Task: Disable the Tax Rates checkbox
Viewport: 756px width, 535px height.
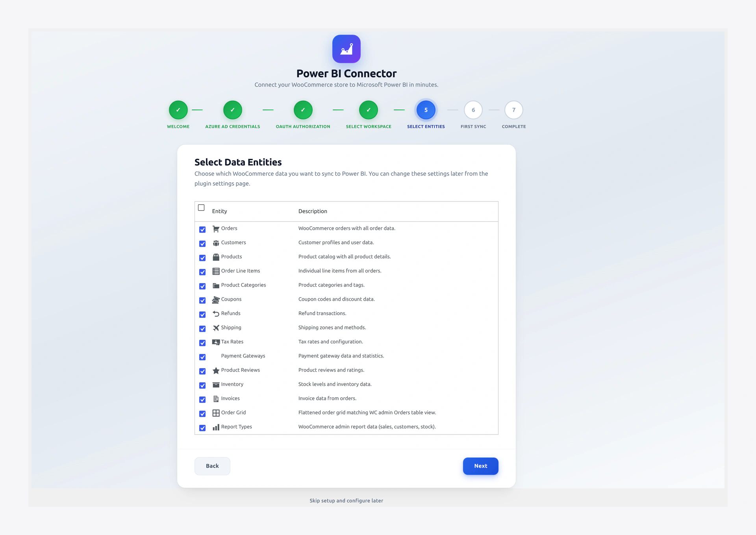Action: [202, 343]
